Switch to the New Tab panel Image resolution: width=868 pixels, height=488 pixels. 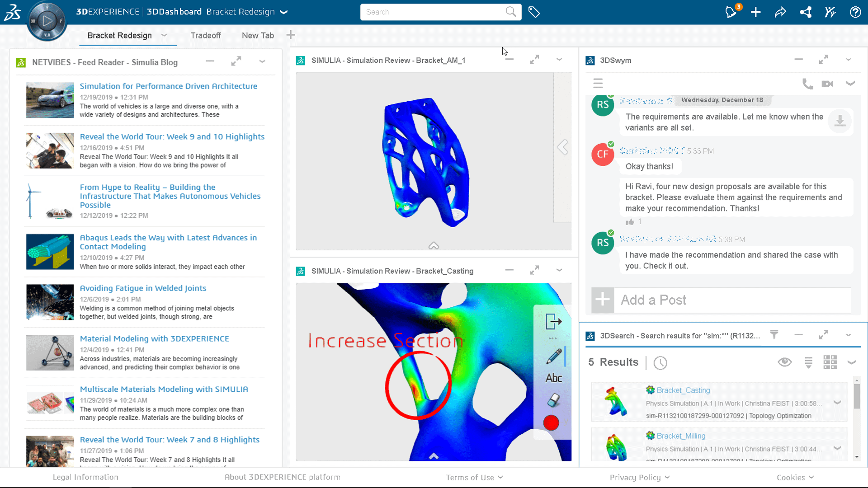click(x=258, y=35)
